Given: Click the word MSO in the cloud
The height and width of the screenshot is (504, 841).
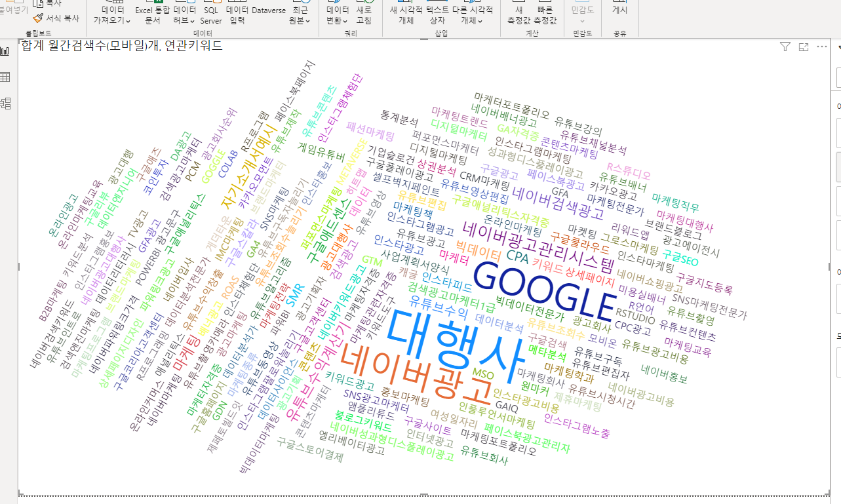Looking at the screenshot, I should [483, 374].
